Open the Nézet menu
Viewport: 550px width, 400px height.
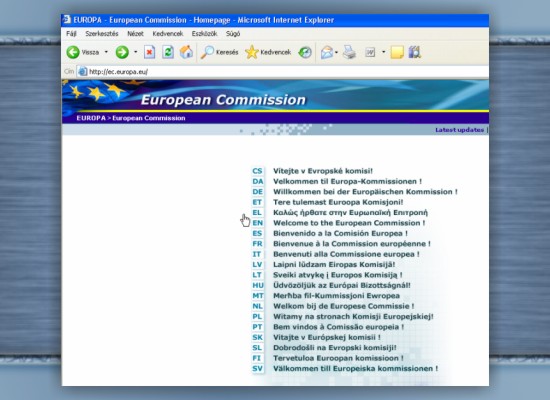pos(135,34)
